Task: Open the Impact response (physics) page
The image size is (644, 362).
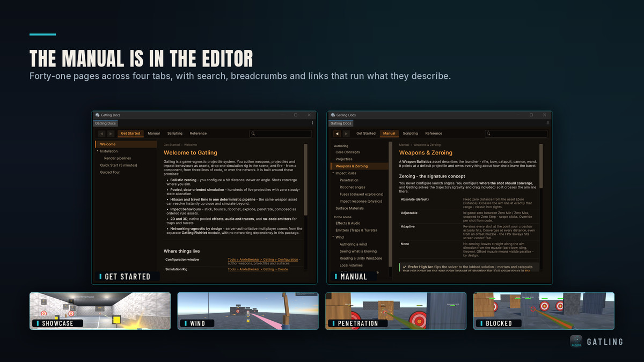Action: click(x=361, y=201)
